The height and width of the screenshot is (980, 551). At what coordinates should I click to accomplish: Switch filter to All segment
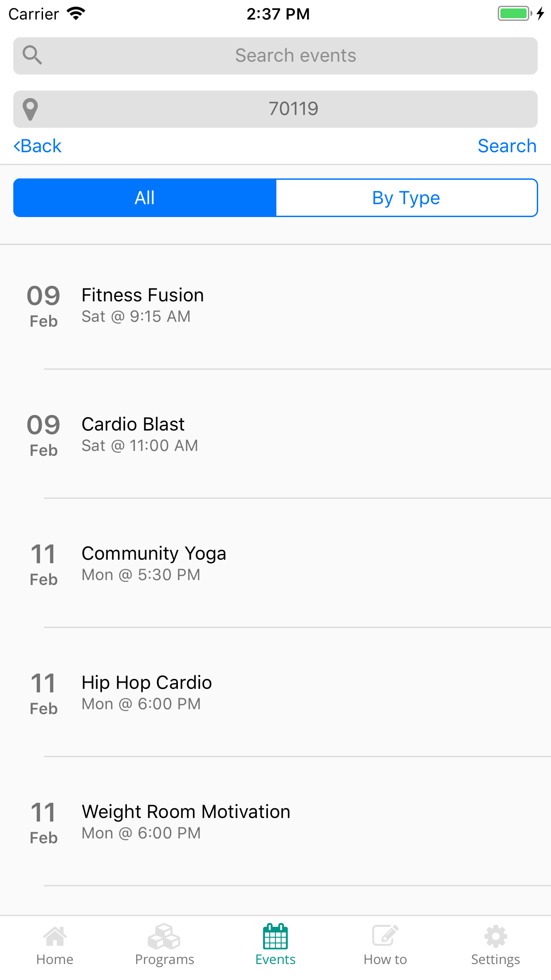tap(145, 198)
